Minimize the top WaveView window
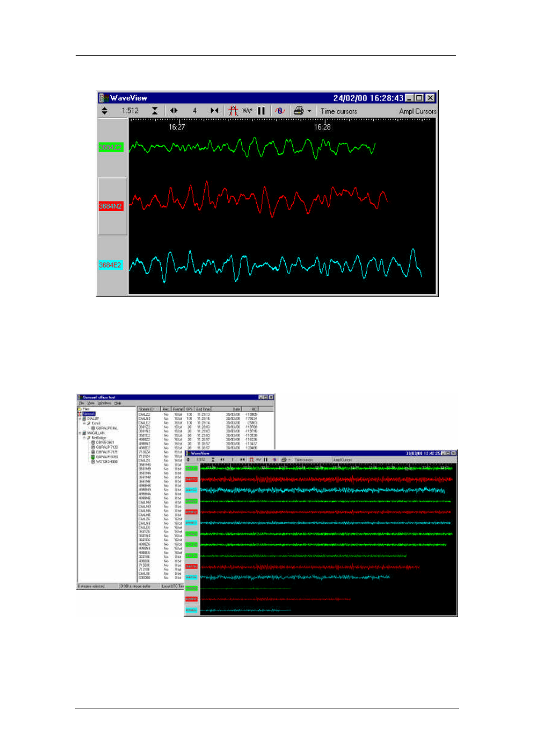The width and height of the screenshot is (534, 756). point(410,98)
